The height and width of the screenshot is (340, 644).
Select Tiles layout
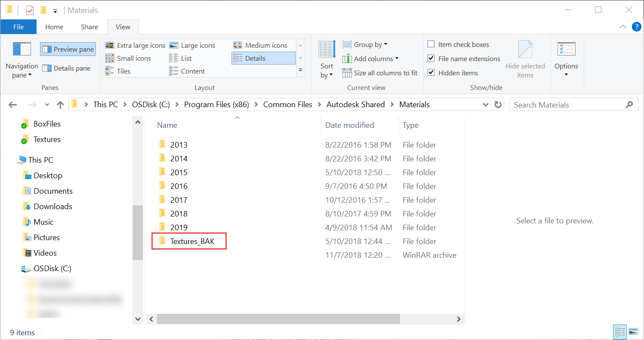(118, 71)
